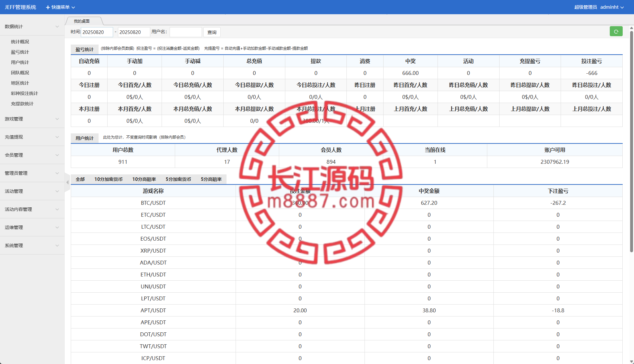Select the 10分高赔率 tab
Viewport: 634px width, 364px height.
[144, 179]
